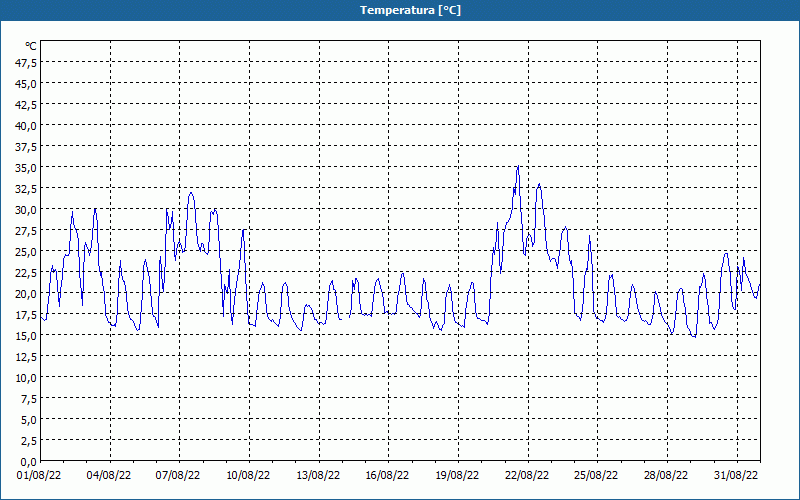
Task: Select the 10/08/22 date label
Action: pos(248,476)
